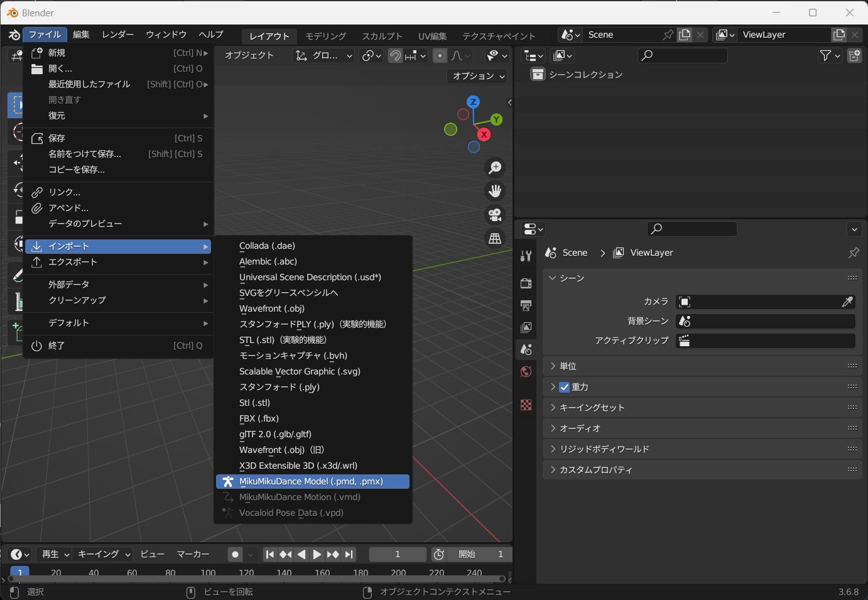This screenshot has width=868, height=600.
Task: Click frame 120 on the timeline scrubber
Action: [246, 573]
